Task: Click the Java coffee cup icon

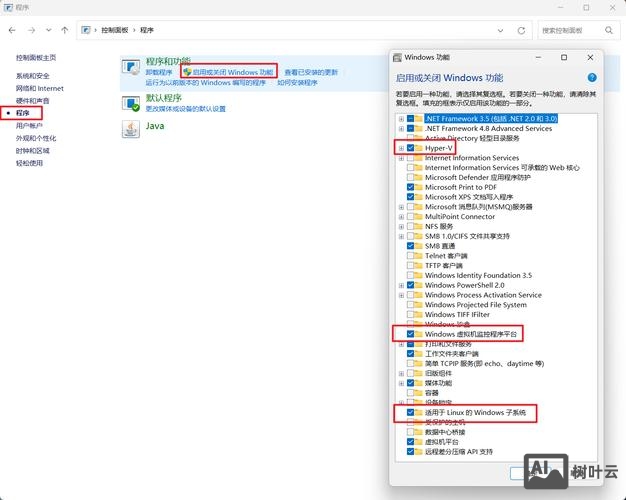Action: pos(131,129)
